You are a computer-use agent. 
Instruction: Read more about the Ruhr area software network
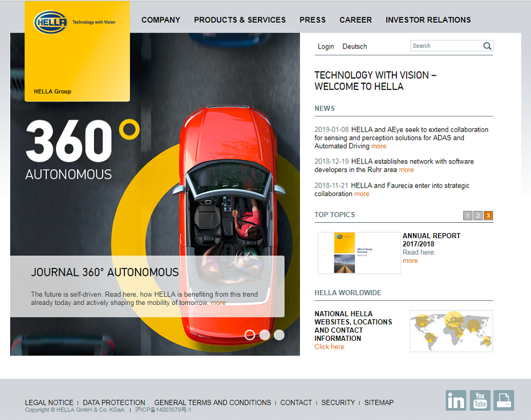(406, 170)
